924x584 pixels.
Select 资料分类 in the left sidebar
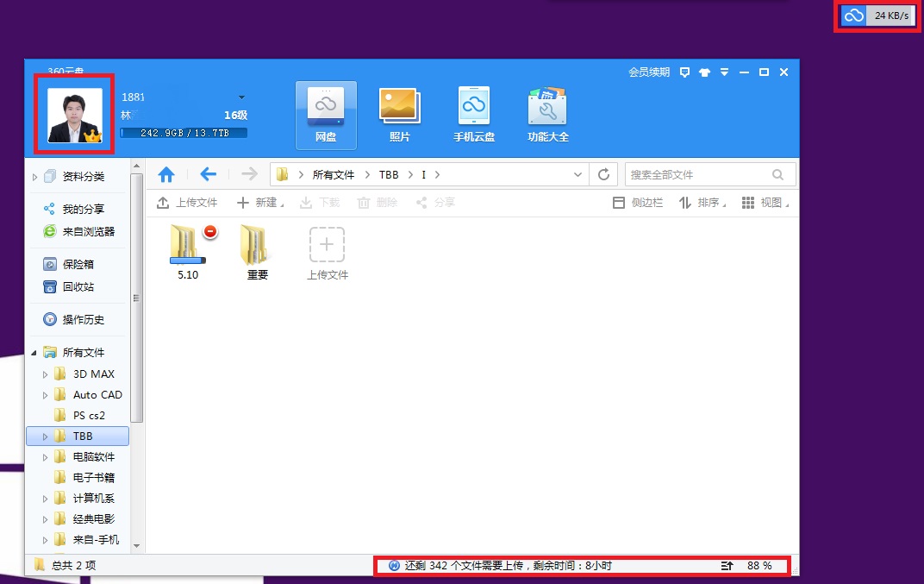[84, 175]
